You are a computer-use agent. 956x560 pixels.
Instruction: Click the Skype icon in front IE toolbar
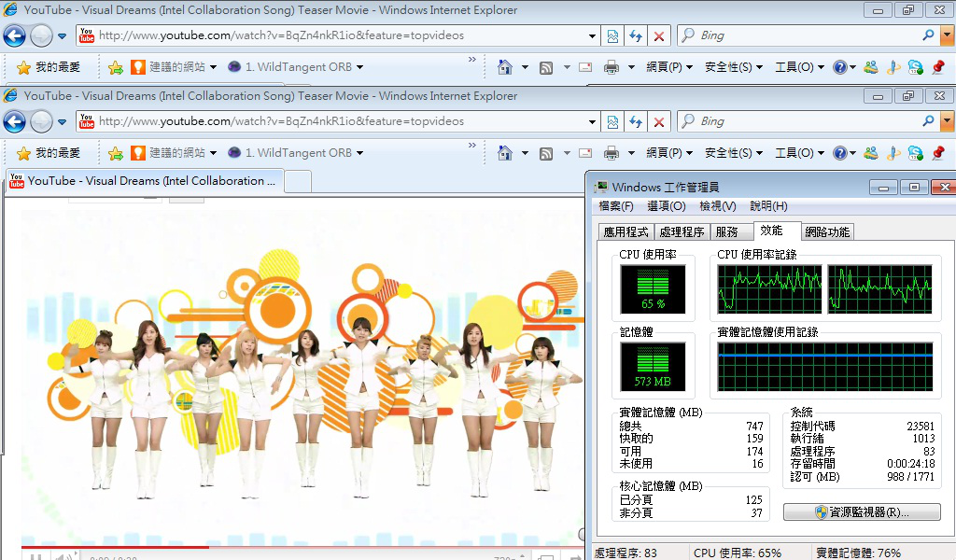tap(915, 153)
